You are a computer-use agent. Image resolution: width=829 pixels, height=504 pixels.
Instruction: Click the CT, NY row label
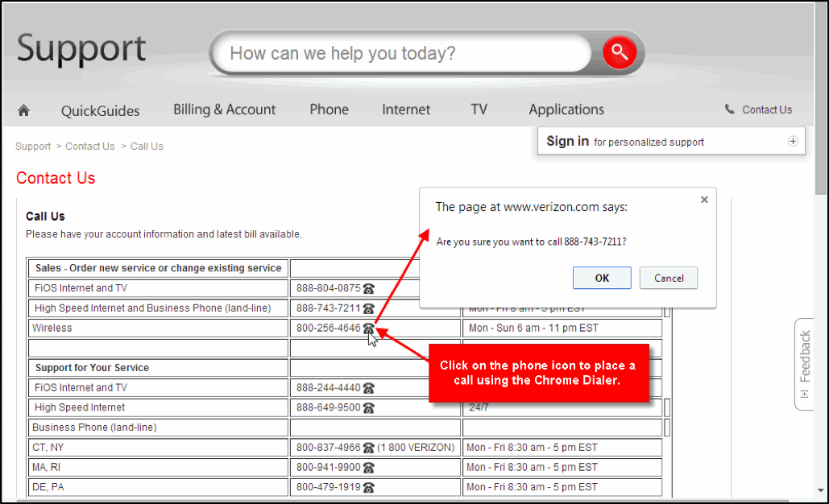coord(48,448)
